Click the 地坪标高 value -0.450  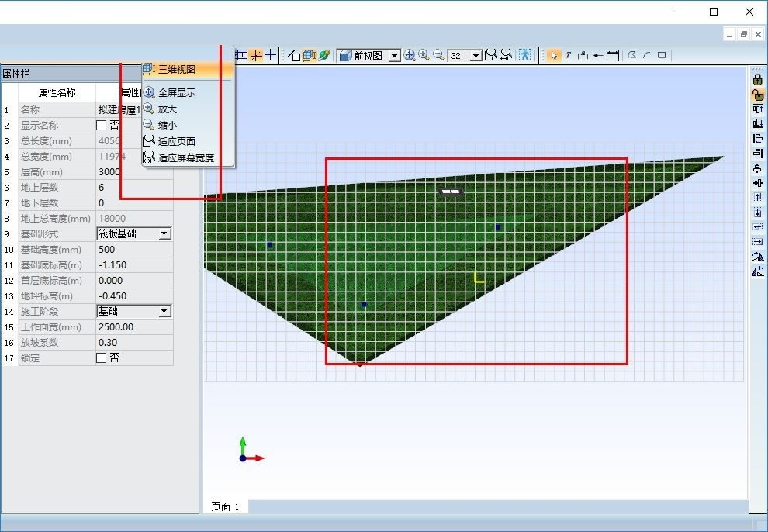point(134,296)
